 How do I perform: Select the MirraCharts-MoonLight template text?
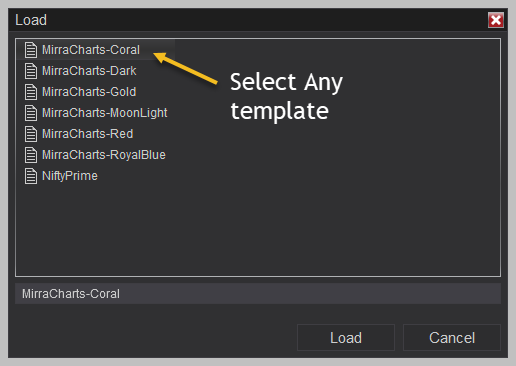[105, 113]
